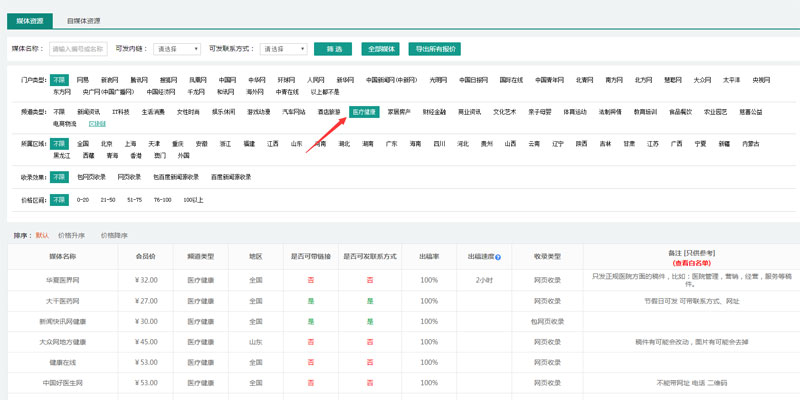The height and width of the screenshot is (400, 800).
Task: Filter portal type by 中国青年网
Action: tap(549, 80)
